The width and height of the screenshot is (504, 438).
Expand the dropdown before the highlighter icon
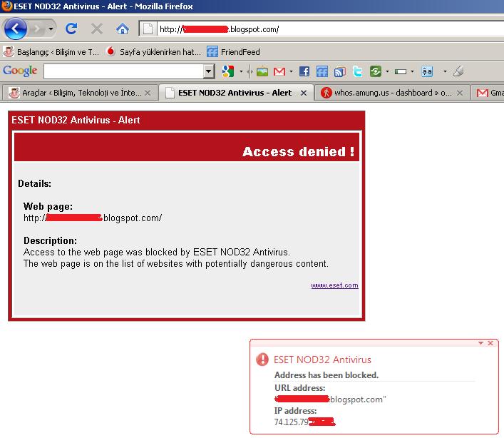(445, 71)
